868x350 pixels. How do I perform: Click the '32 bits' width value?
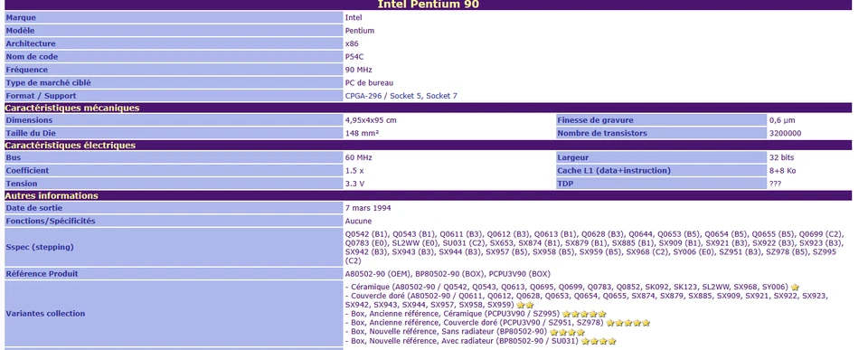coord(781,158)
